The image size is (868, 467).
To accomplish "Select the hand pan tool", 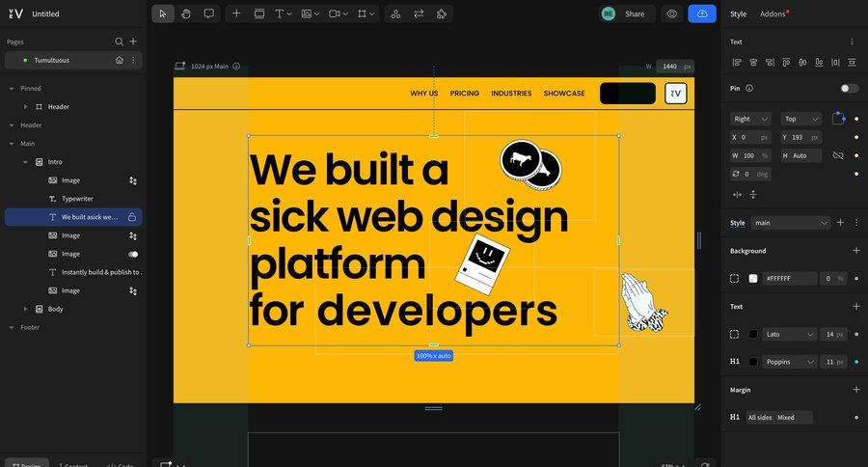I will [x=186, y=14].
